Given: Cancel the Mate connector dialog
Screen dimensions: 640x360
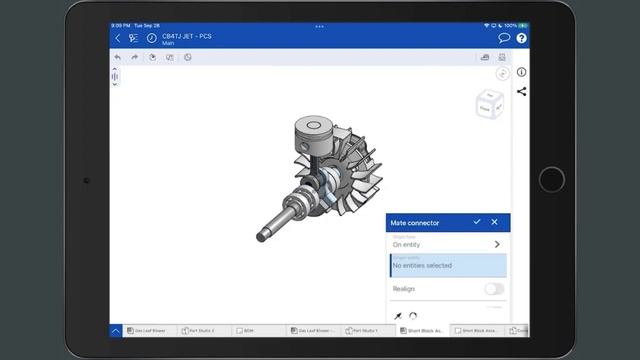Looking at the screenshot, I should point(494,222).
